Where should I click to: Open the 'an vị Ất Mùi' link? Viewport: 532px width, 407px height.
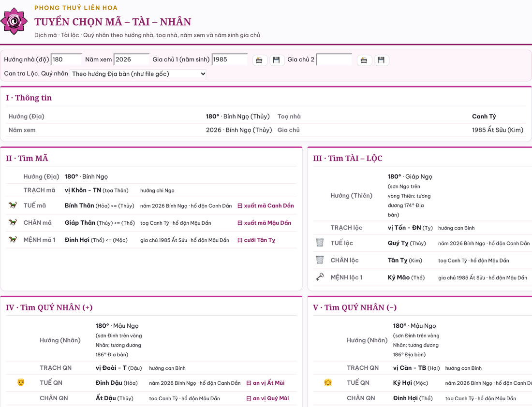266,383
